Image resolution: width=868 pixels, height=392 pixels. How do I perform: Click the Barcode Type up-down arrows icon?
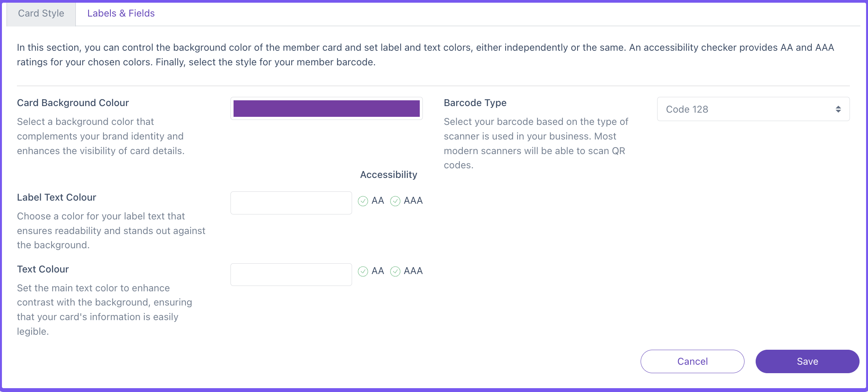(x=838, y=109)
